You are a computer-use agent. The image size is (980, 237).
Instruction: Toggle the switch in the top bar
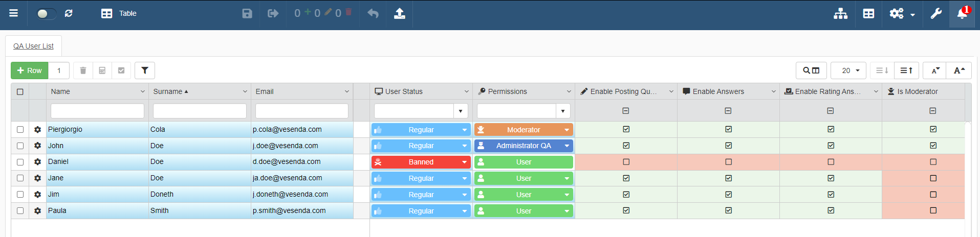[46, 13]
